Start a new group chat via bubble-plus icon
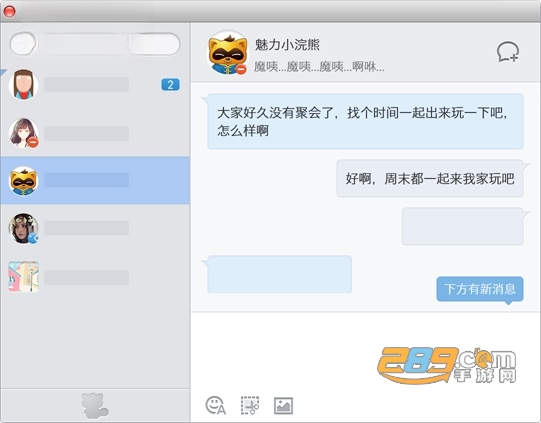Viewport: 541px width, 423px height. click(508, 52)
